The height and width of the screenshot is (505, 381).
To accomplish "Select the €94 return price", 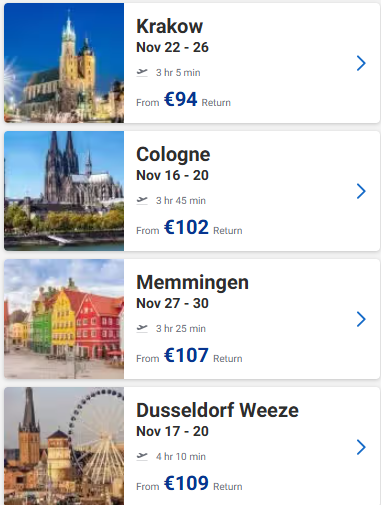I will [181, 100].
